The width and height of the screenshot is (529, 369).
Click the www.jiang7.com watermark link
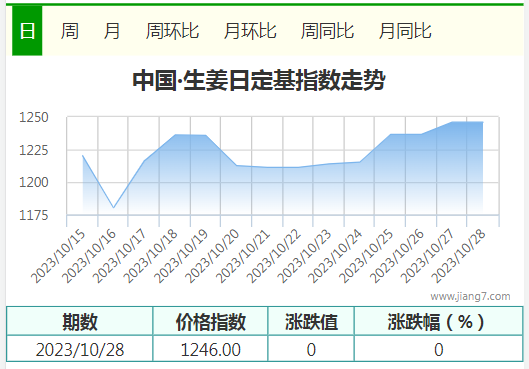pos(470,296)
